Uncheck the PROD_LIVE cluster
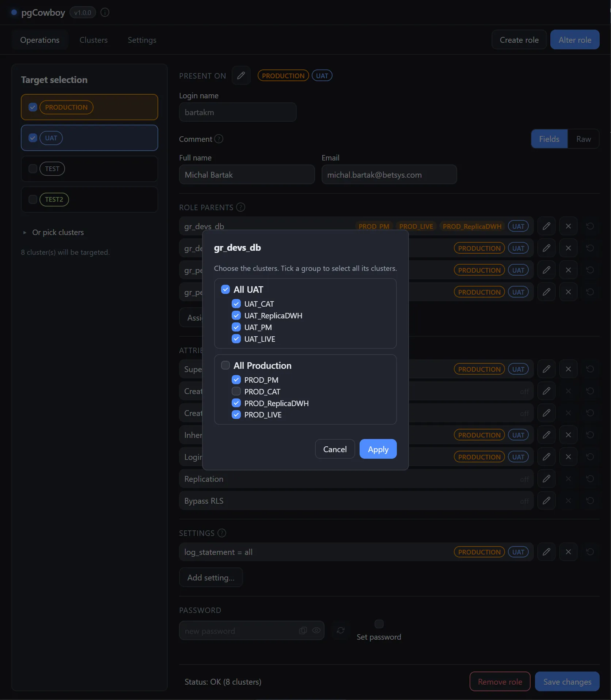 coord(236,415)
